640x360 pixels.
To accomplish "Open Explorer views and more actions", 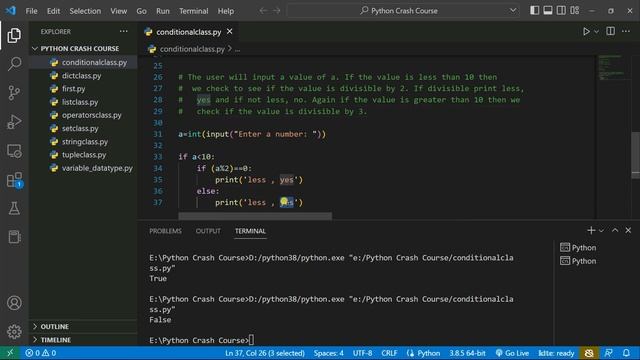I will [124, 31].
